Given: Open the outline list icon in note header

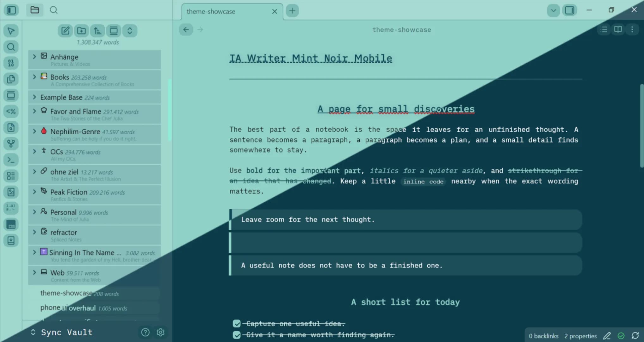Looking at the screenshot, I should 604,29.
